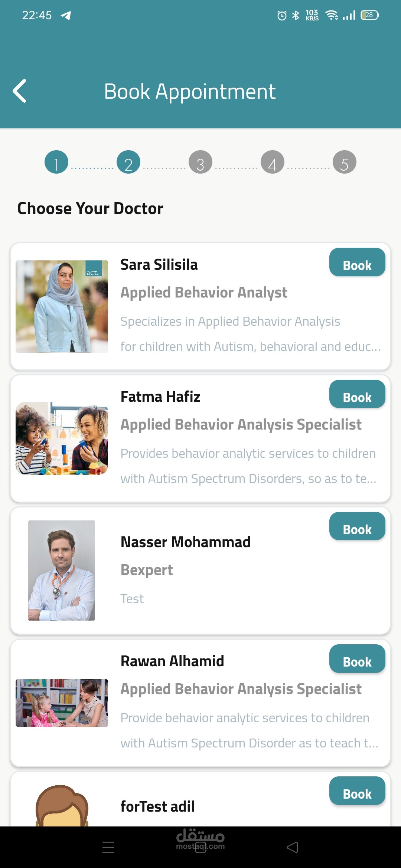Jump to step 3 circle
401x868 pixels.
click(x=200, y=162)
